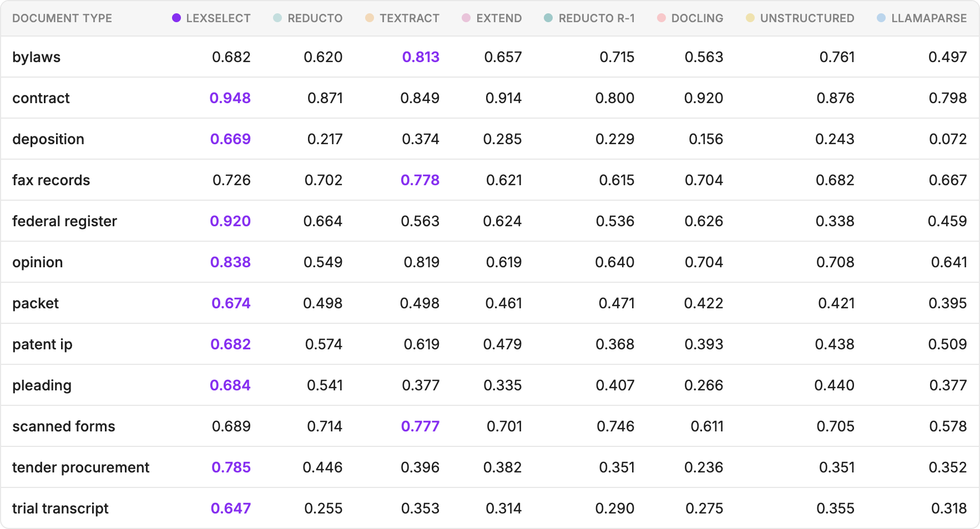Click the 0.819 Textract opinion value
Screen dimensions: 980x529
422,262
